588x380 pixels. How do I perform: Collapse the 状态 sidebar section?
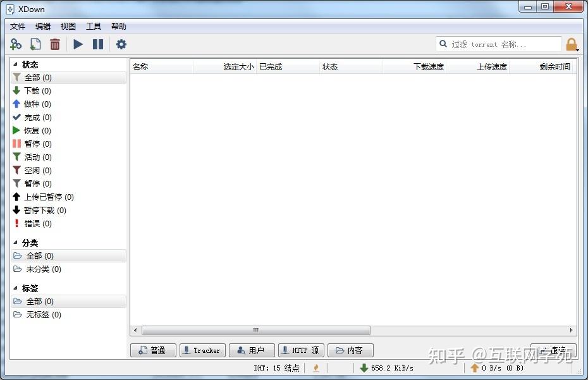(x=14, y=64)
